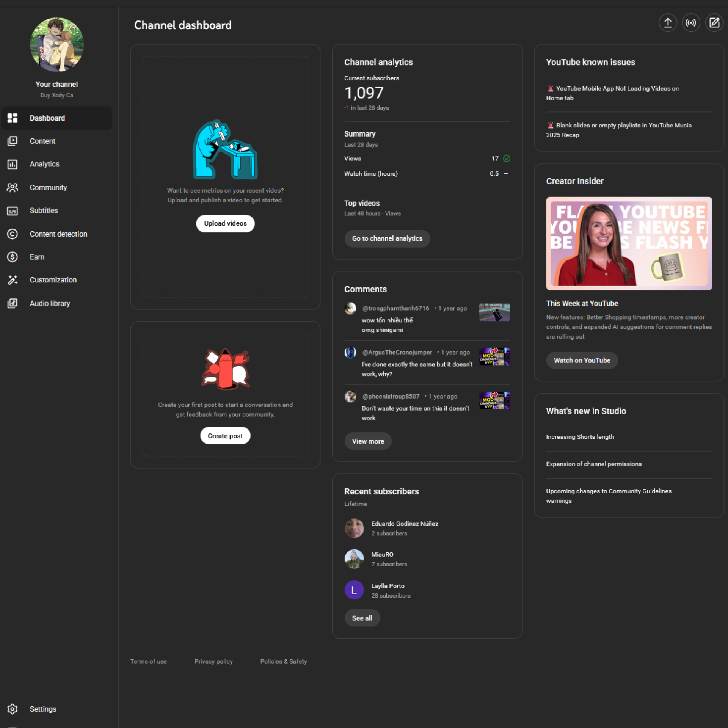The width and height of the screenshot is (728, 728).
Task: Start a live stream via the Go Live icon
Action: pyautogui.click(x=691, y=23)
